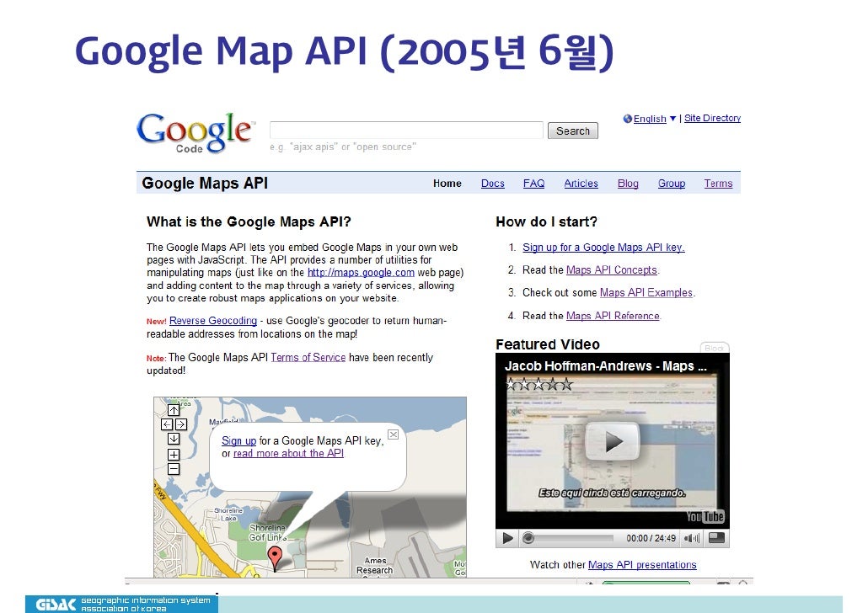
Task: Open the Articles tab
Action: pyautogui.click(x=581, y=183)
